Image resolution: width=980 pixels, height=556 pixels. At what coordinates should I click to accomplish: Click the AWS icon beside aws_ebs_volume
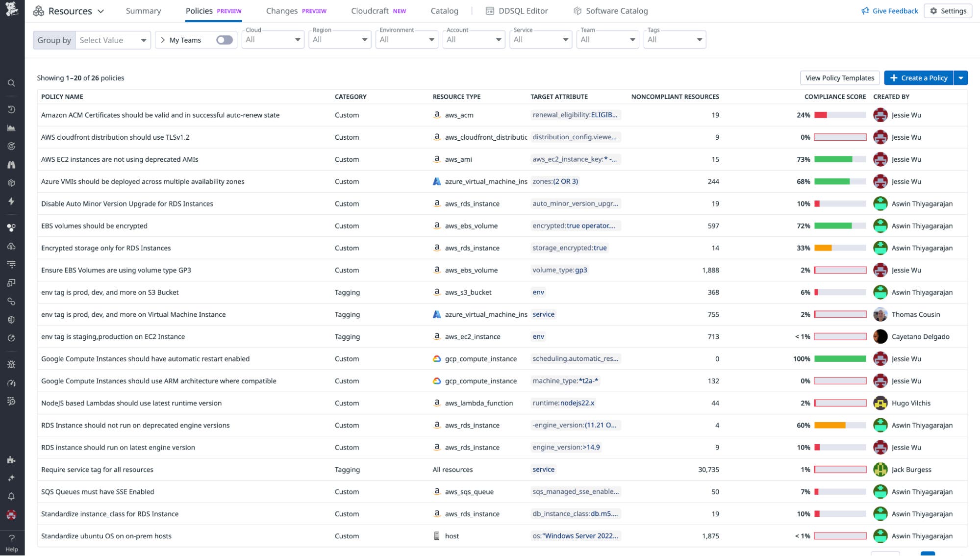(x=436, y=226)
